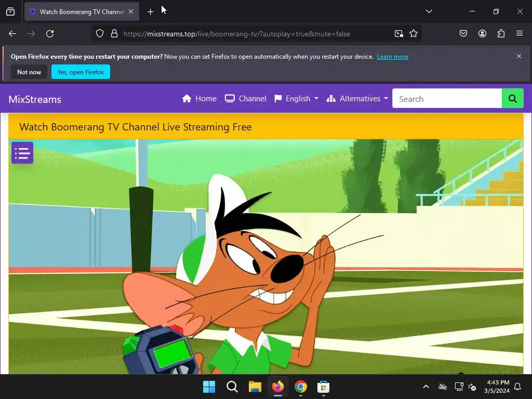
Task: Open the Extensions puzzle icon
Action: pyautogui.click(x=501, y=34)
